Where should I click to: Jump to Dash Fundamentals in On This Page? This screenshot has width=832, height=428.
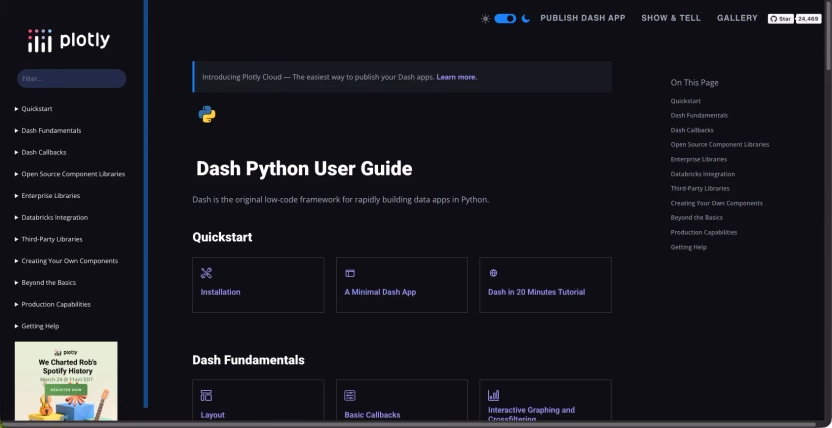pos(699,115)
